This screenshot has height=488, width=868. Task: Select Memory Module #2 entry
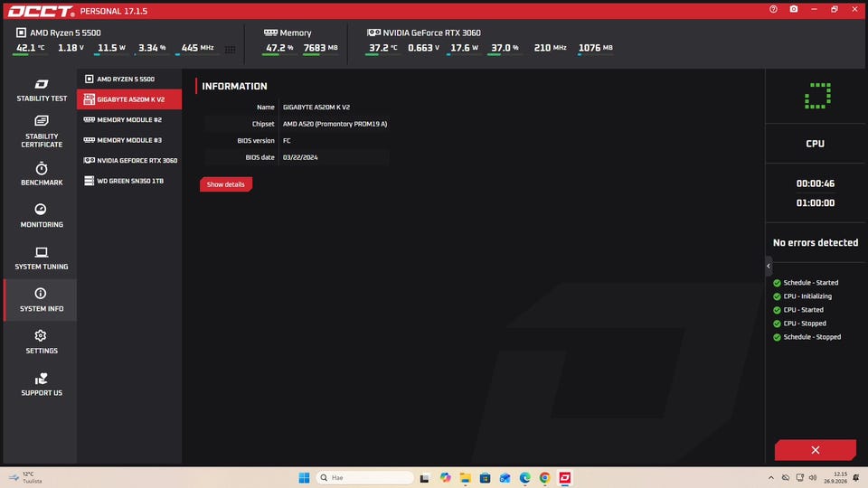[129, 119]
